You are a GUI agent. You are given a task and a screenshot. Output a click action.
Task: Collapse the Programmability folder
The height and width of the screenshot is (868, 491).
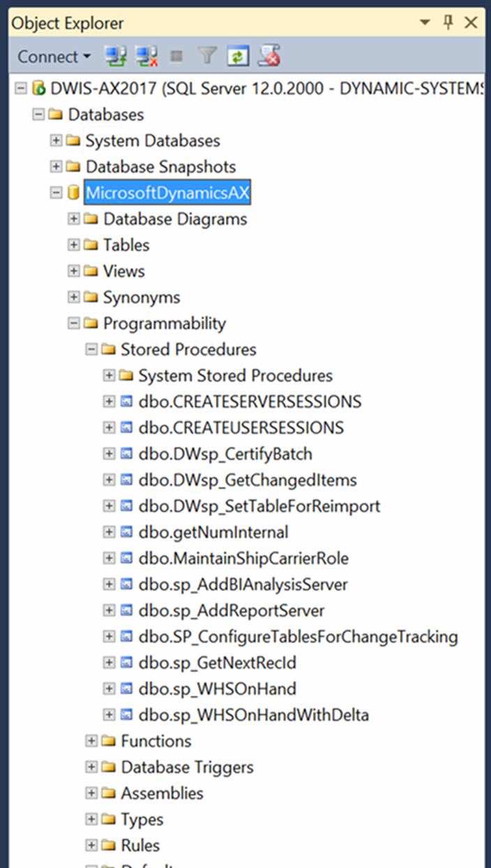point(74,324)
